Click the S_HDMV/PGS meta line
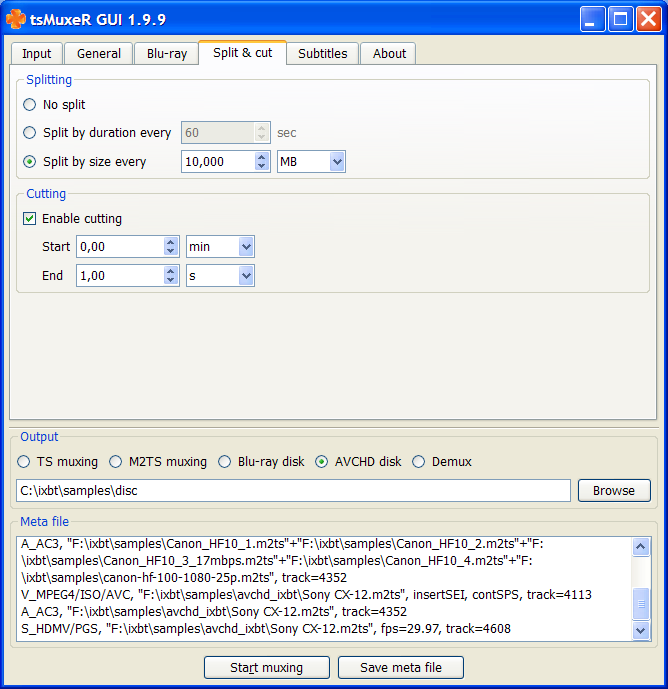This screenshot has width=668, height=689. click(x=266, y=629)
